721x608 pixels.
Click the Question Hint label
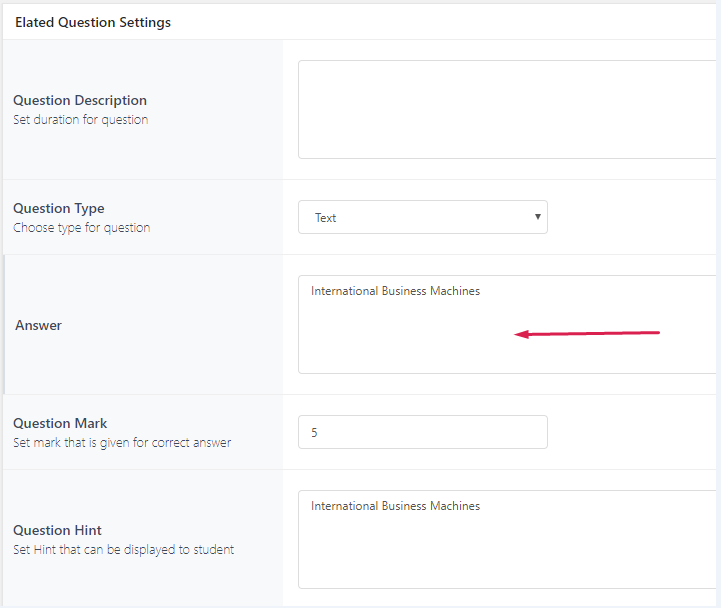[x=57, y=530]
